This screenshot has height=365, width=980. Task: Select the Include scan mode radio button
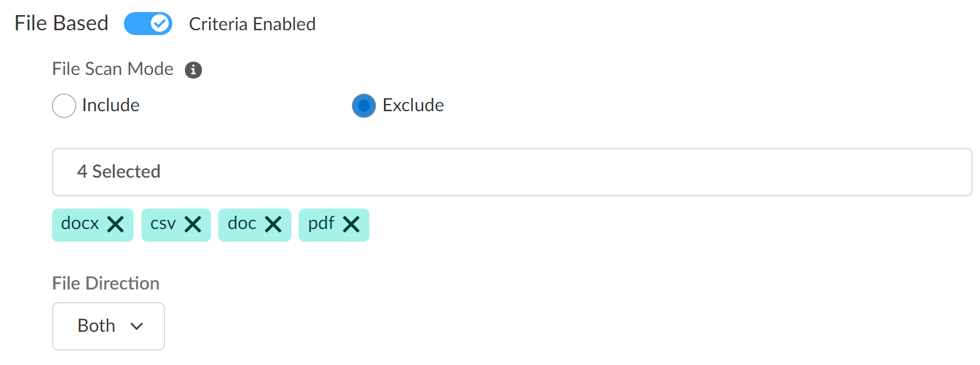click(64, 106)
